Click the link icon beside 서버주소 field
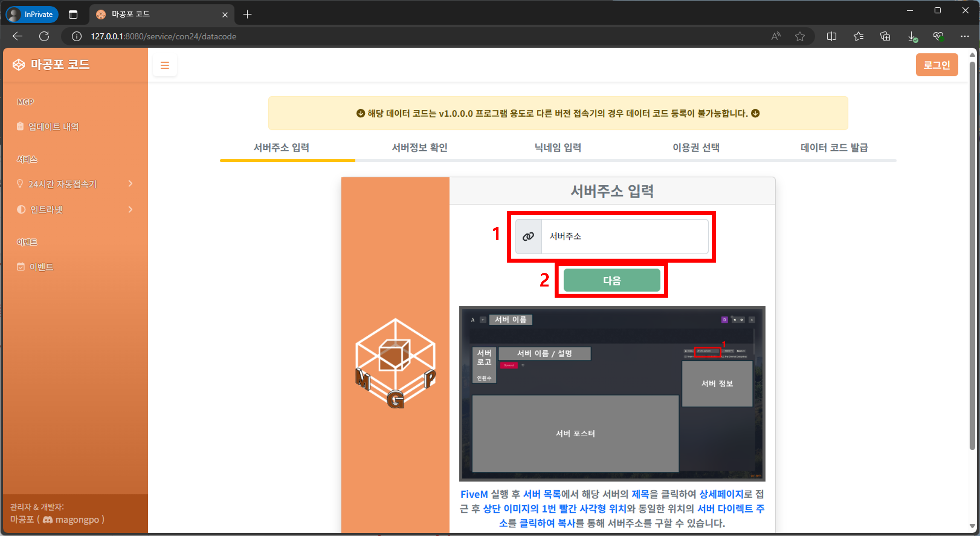The image size is (980, 536). point(528,236)
